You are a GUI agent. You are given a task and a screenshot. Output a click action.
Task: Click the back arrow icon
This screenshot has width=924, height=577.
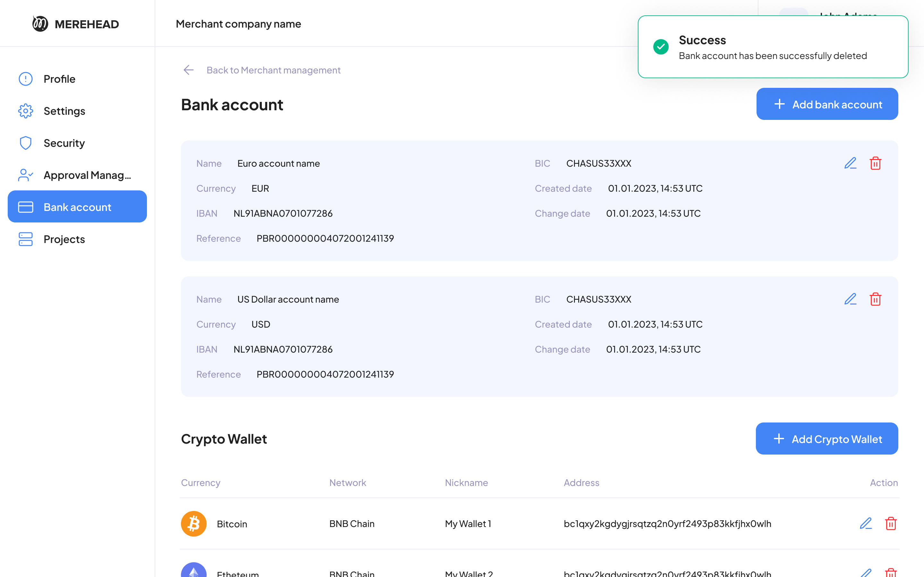(x=189, y=70)
